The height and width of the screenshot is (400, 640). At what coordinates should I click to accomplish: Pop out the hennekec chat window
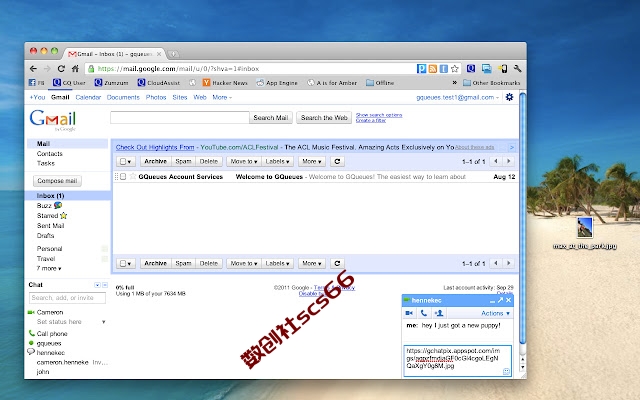point(500,300)
